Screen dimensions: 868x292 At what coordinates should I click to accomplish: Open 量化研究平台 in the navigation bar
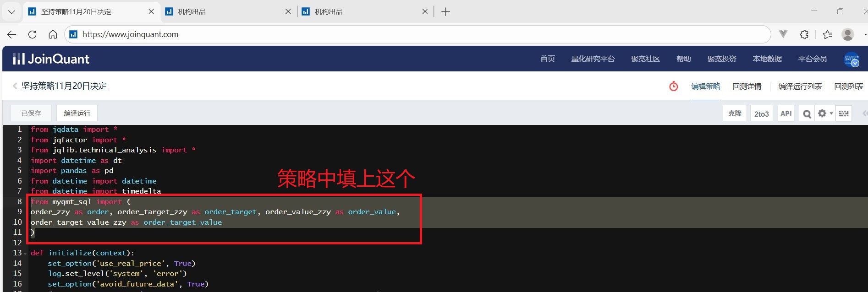593,59
